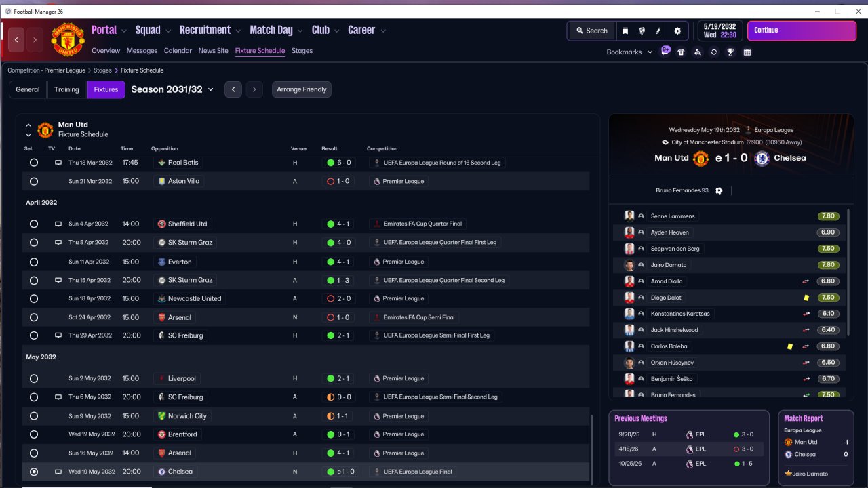This screenshot has height=488, width=868.
Task: Switch to the Messages tab
Action: coord(142,51)
